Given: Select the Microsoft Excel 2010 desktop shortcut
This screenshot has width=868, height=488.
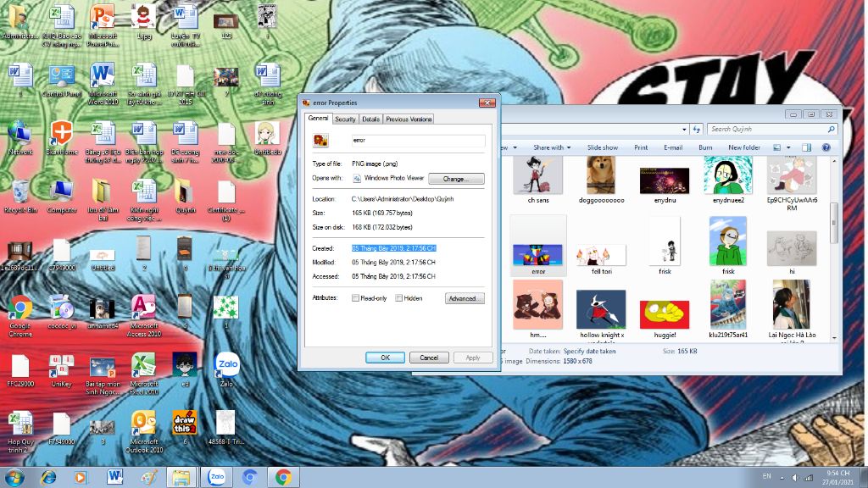Looking at the screenshot, I should point(144,374).
